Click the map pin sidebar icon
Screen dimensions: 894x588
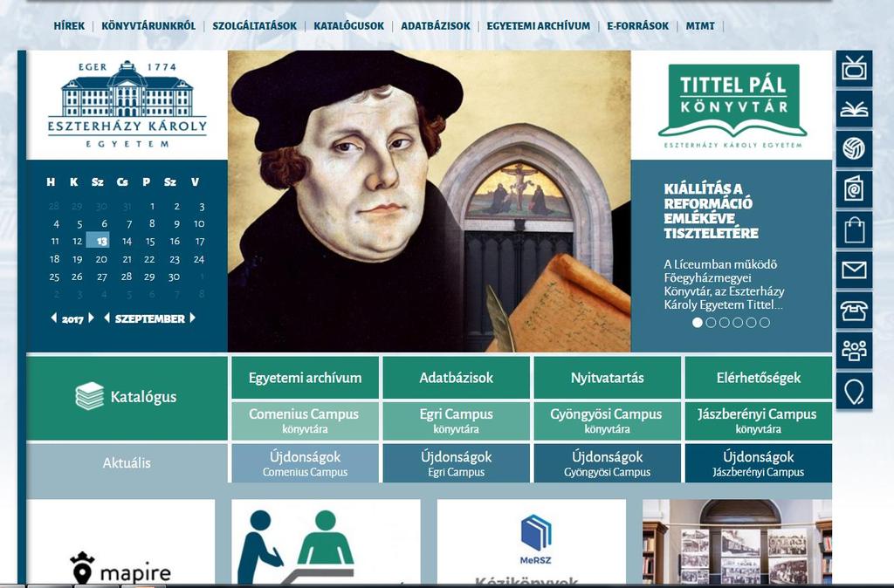tap(854, 392)
